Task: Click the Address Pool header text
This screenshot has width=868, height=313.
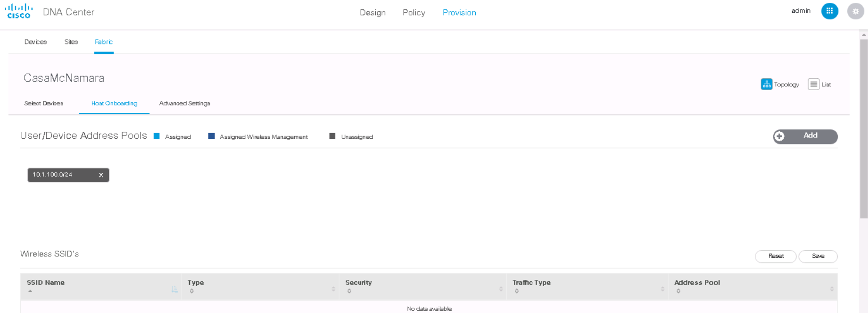Action: [697, 283]
